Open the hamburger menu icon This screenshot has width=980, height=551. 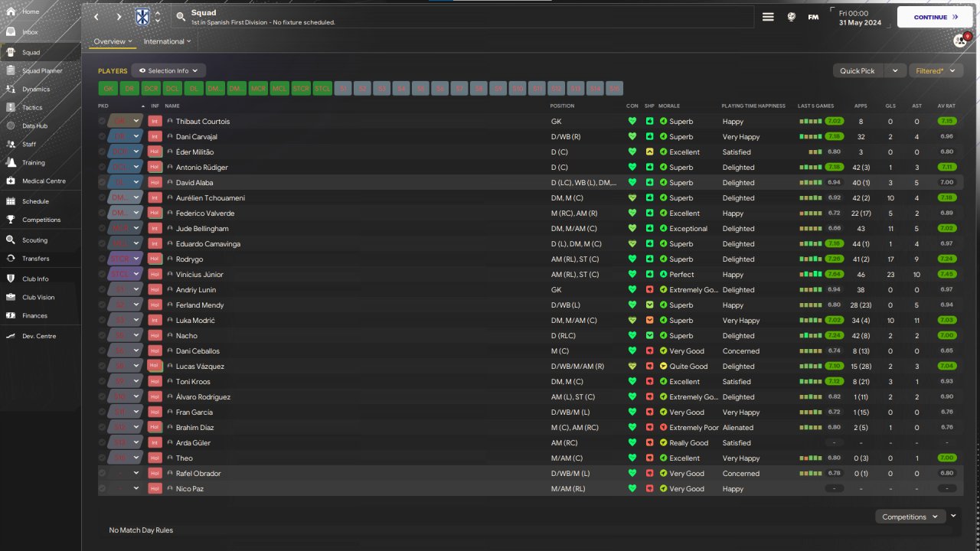pos(768,17)
